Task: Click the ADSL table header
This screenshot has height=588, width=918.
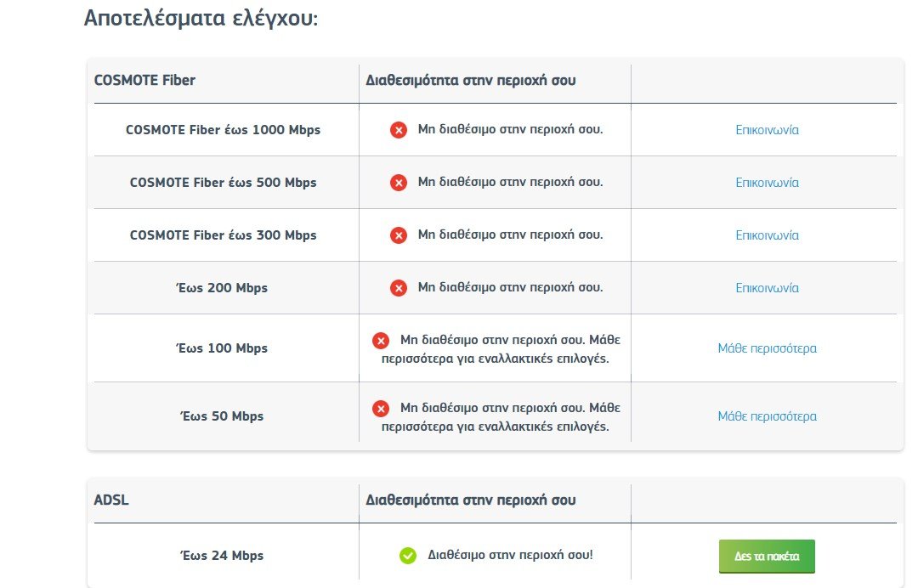Action: (111, 500)
